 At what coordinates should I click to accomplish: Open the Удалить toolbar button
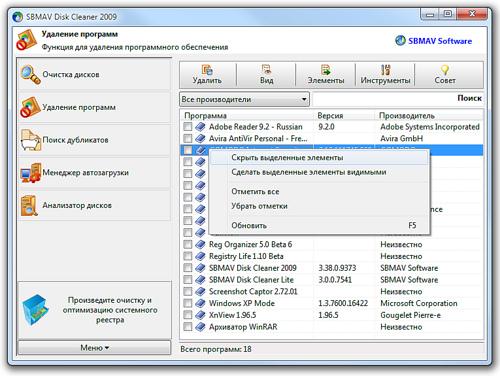(x=207, y=75)
